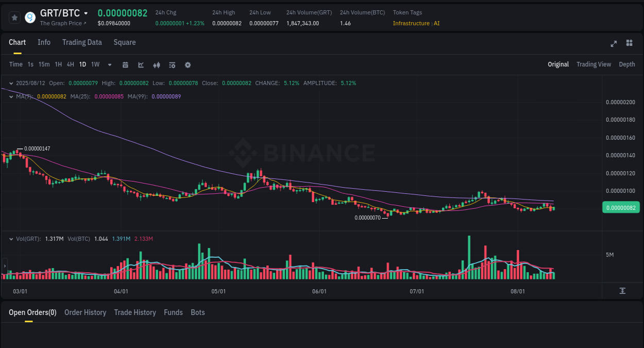Open the indicators list icon

click(172, 64)
